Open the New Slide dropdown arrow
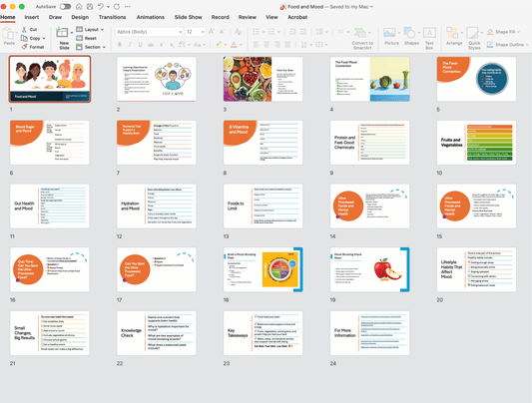532x403 pixels. (72, 33)
